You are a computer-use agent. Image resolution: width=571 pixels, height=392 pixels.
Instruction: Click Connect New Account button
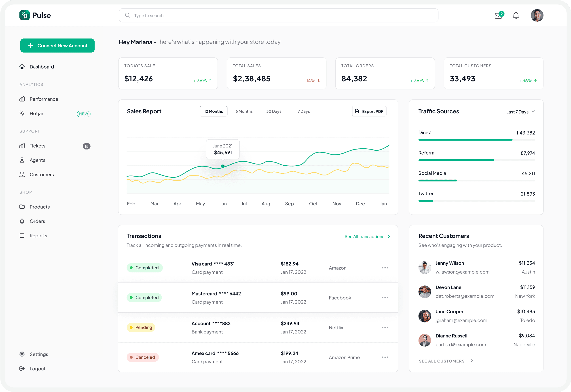pyautogui.click(x=57, y=45)
